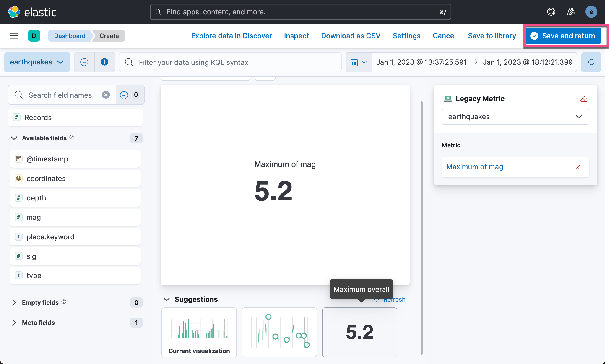Click the add filter plus icon
This screenshot has height=364, width=609.
[x=105, y=62]
